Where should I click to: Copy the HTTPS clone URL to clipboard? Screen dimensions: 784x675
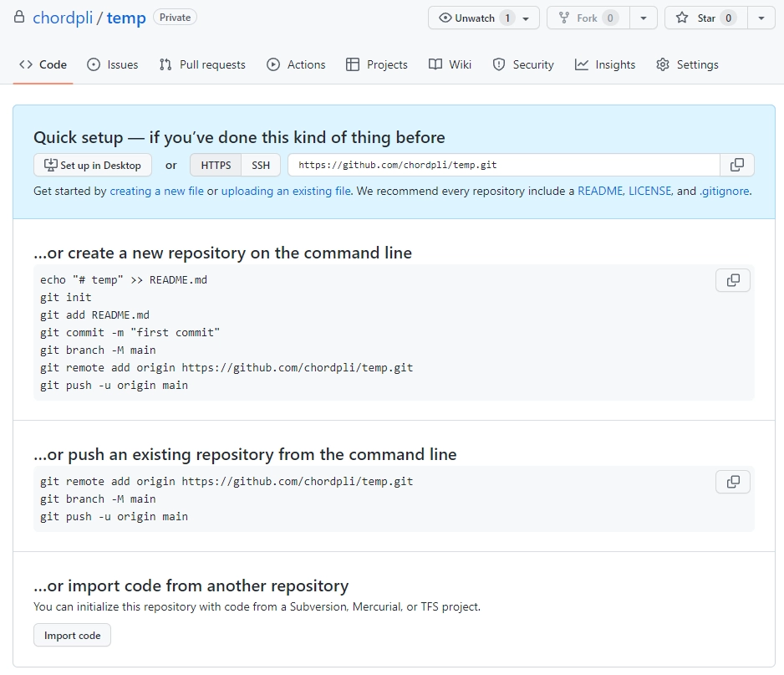736,165
